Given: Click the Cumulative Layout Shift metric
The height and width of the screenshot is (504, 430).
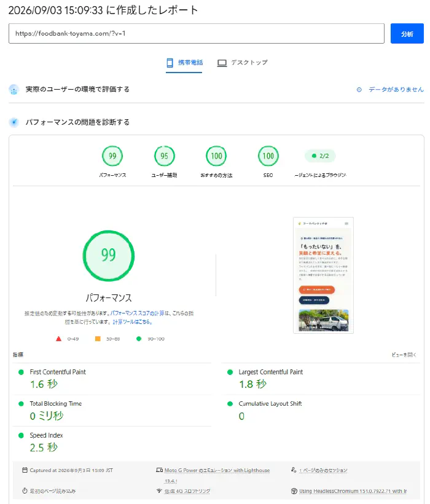Looking at the screenshot, I should [x=321, y=411].
